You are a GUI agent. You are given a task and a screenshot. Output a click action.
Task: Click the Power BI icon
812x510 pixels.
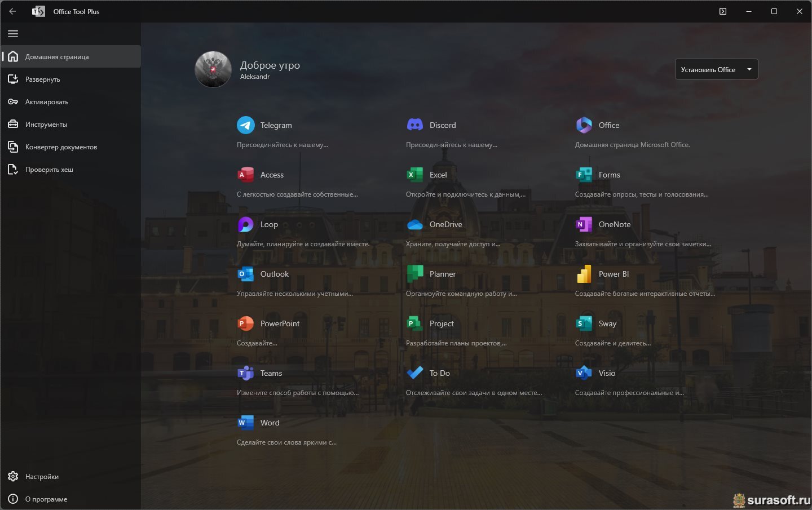pos(584,274)
